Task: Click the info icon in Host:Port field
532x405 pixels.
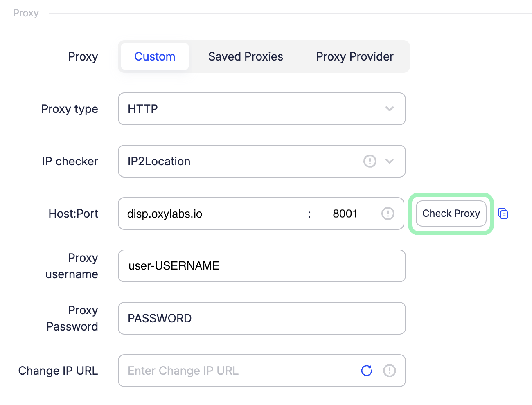Action: coord(388,214)
